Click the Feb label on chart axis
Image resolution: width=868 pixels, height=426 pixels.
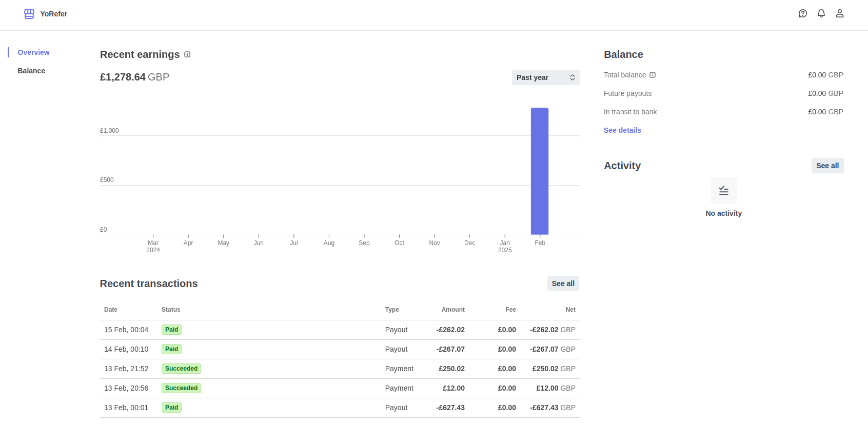(x=540, y=243)
